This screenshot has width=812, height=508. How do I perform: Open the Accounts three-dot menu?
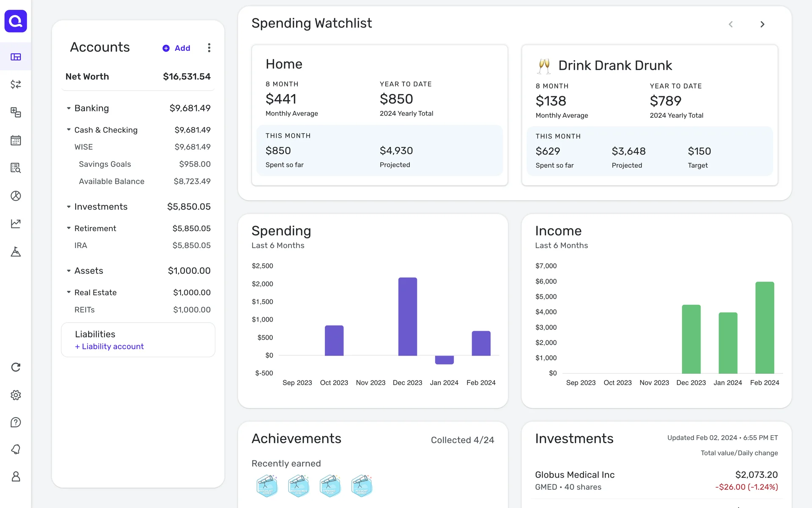pyautogui.click(x=209, y=48)
